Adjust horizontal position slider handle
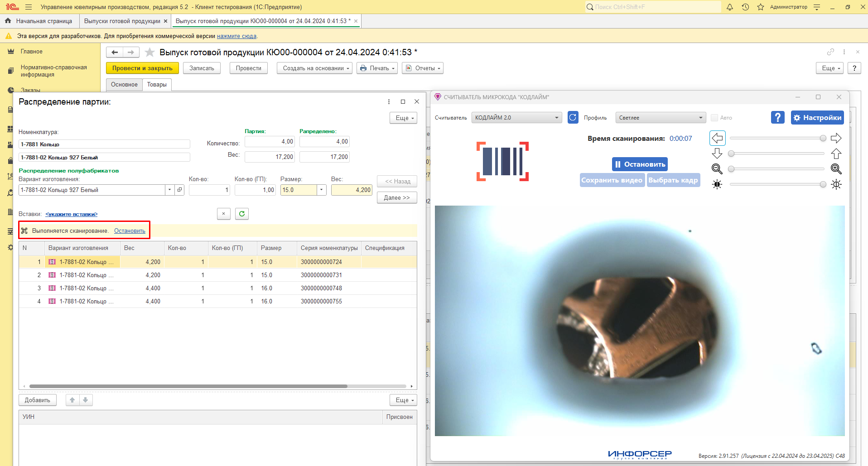 tap(823, 138)
